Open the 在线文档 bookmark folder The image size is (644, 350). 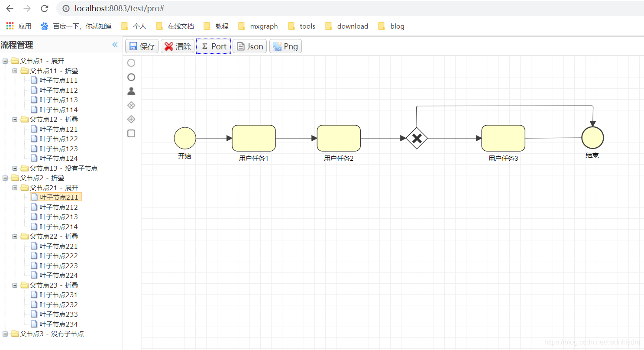(175, 26)
